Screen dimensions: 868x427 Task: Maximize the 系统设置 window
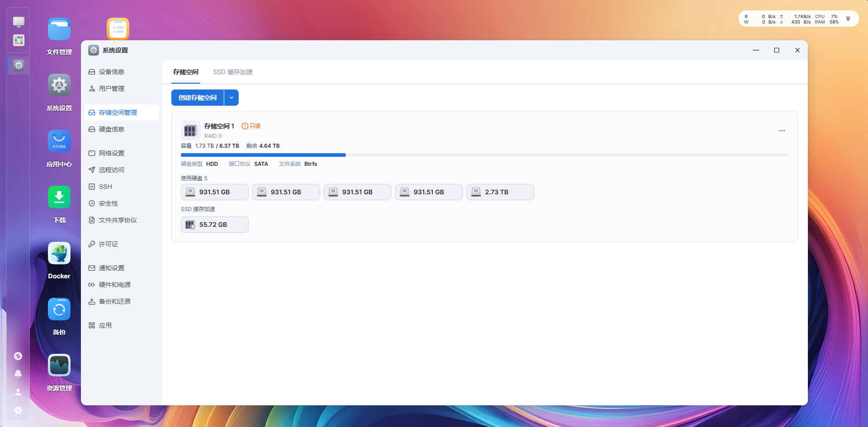coord(777,50)
